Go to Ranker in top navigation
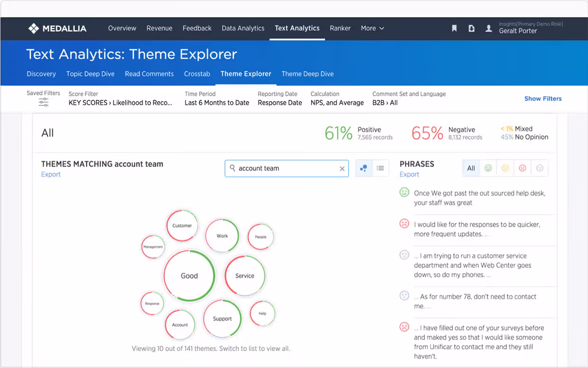The width and height of the screenshot is (588, 368). click(340, 28)
